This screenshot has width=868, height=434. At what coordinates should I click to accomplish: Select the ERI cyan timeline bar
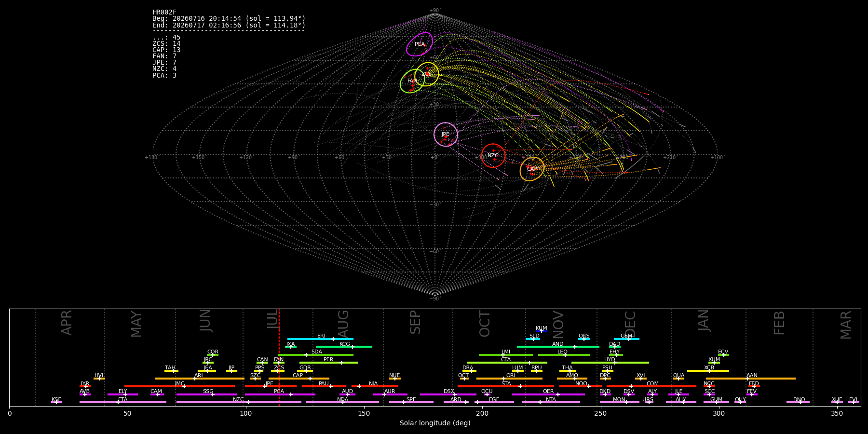coord(320,339)
